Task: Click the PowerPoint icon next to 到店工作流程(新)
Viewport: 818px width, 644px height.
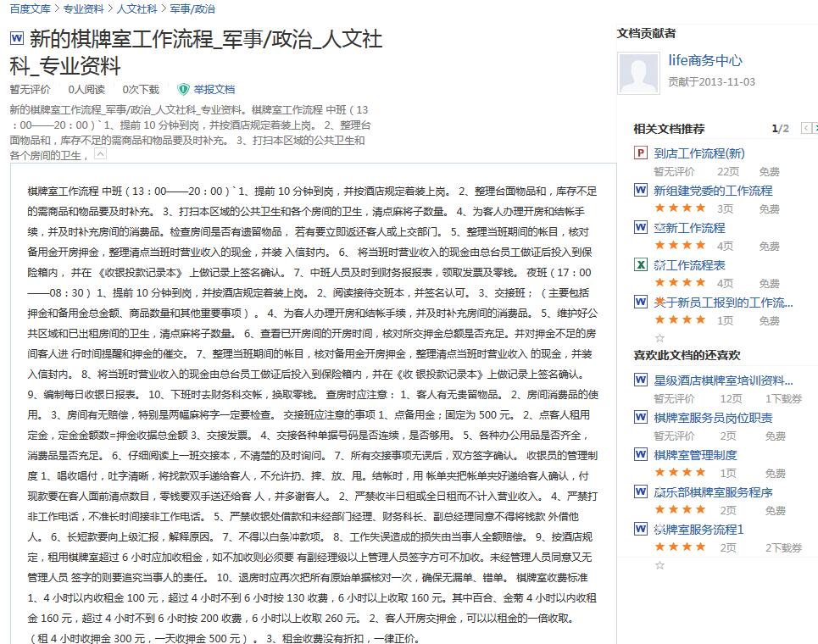Action: [641, 153]
